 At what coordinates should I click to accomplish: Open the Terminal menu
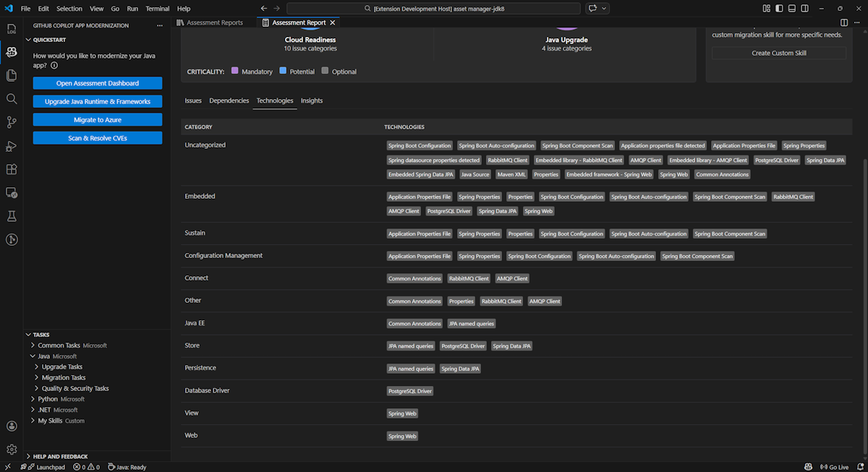(x=157, y=9)
